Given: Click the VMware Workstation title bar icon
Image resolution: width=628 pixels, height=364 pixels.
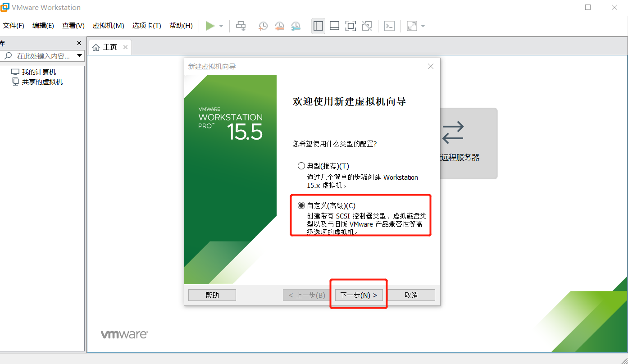Looking at the screenshot, I should pos(5,7).
